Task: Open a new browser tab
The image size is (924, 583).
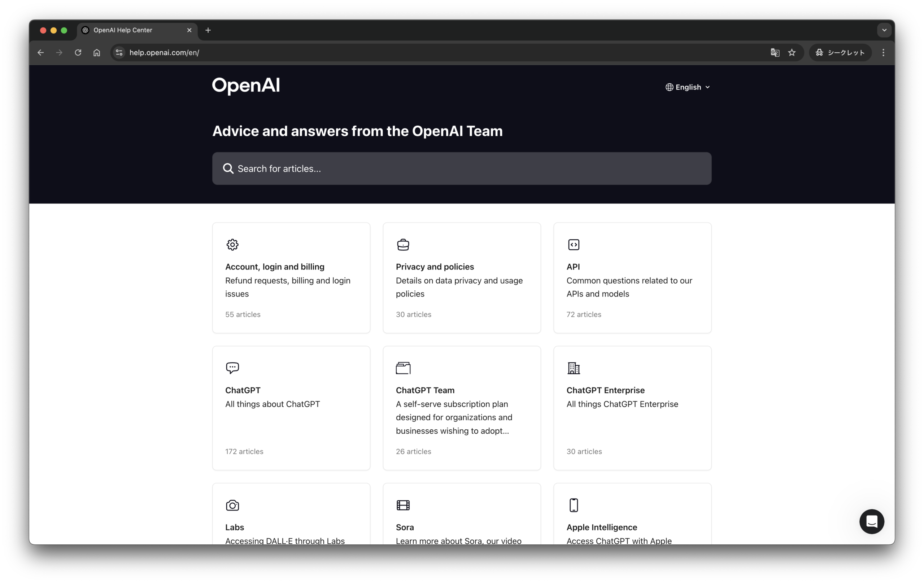Action: coord(208,30)
